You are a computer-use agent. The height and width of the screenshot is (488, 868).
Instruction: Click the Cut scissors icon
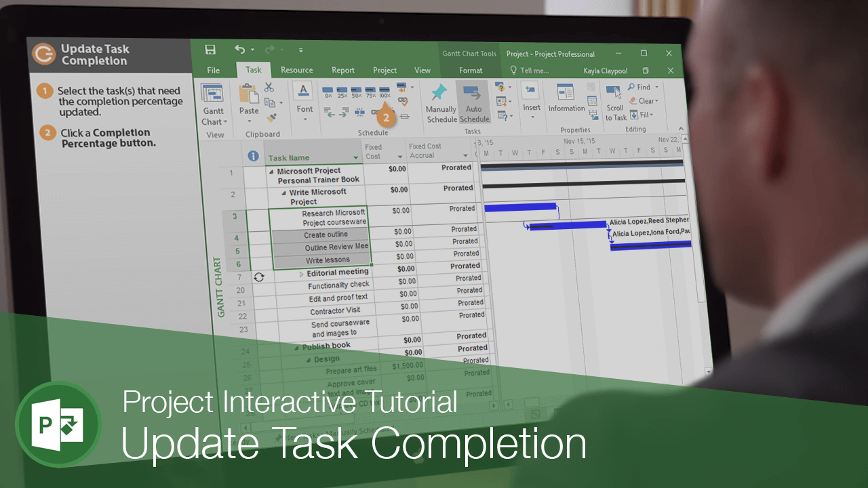pos(269,87)
